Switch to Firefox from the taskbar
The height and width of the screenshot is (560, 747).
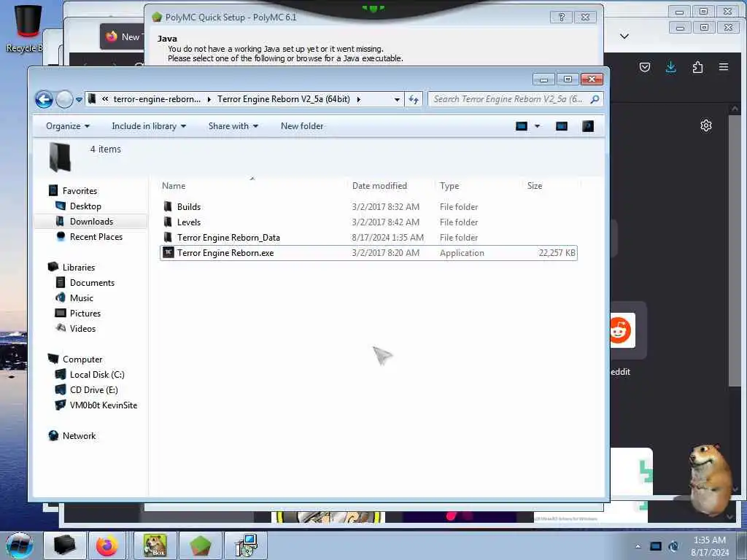pos(107,545)
